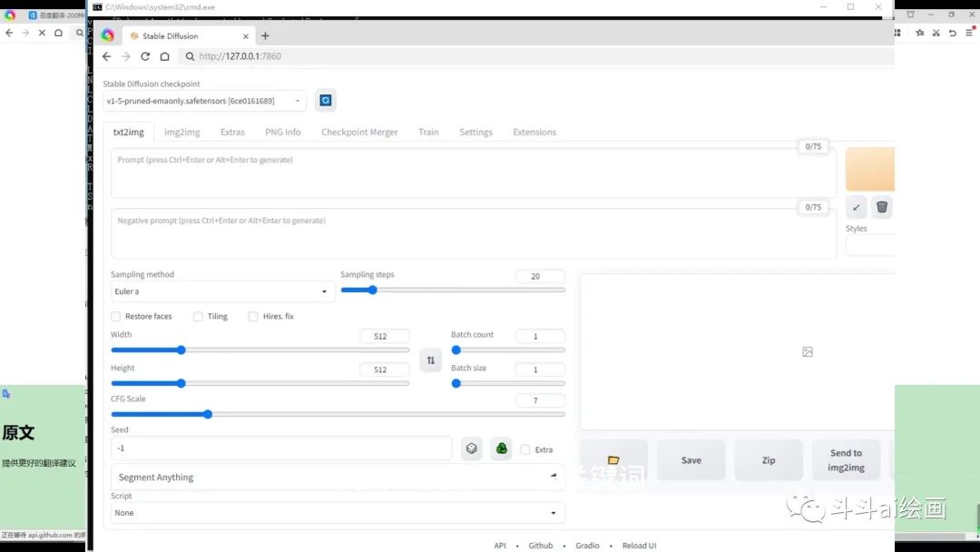The width and height of the screenshot is (980, 552).
Task: Open the Train tab
Action: [428, 132]
